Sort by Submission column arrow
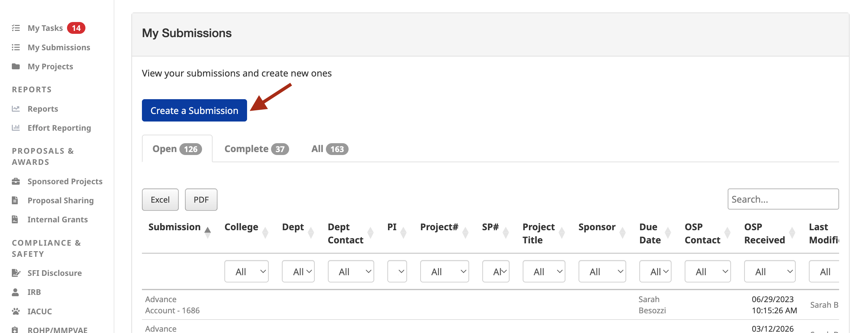The width and height of the screenshot is (868, 333). pyautogui.click(x=208, y=232)
